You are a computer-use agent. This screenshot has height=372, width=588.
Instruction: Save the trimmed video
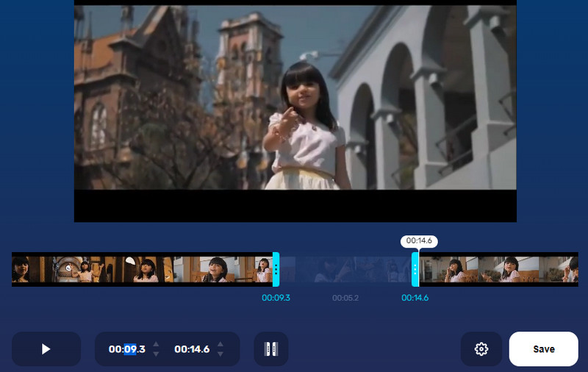tap(543, 348)
